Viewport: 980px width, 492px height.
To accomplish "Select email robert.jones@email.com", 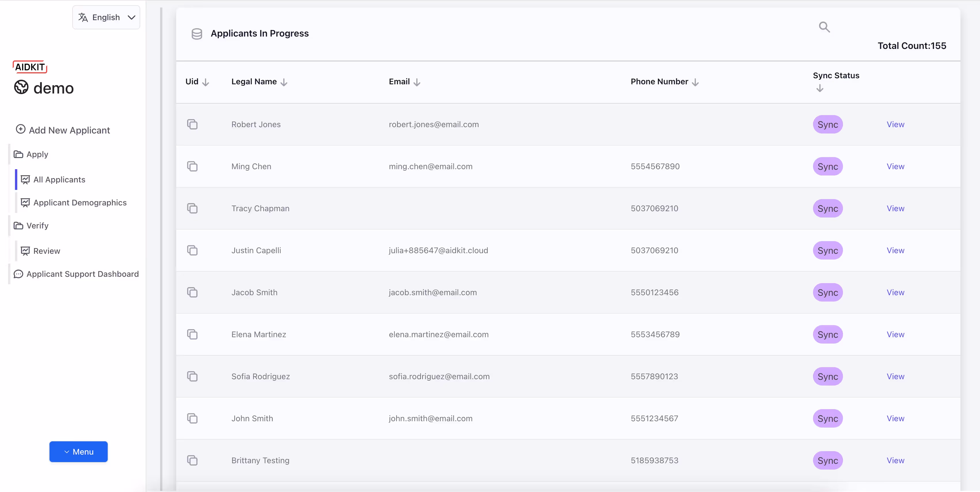I will click(x=434, y=124).
